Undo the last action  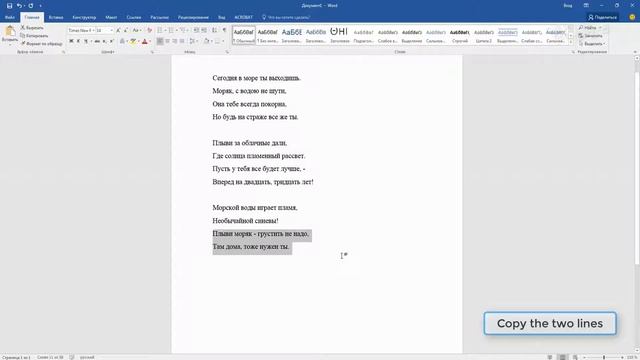click(x=19, y=6)
